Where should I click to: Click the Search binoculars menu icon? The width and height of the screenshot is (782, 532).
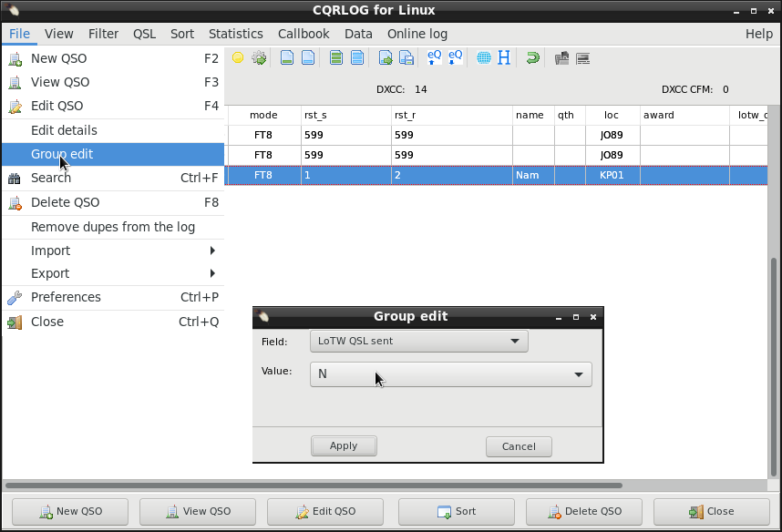click(15, 179)
